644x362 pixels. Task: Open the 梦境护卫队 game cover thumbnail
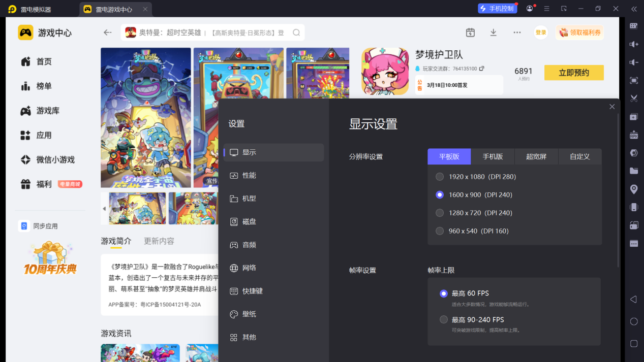pos(384,72)
